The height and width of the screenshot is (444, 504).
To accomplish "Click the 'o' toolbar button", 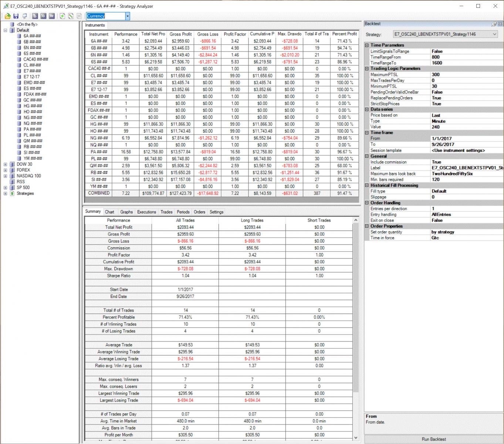I will (43, 16).
